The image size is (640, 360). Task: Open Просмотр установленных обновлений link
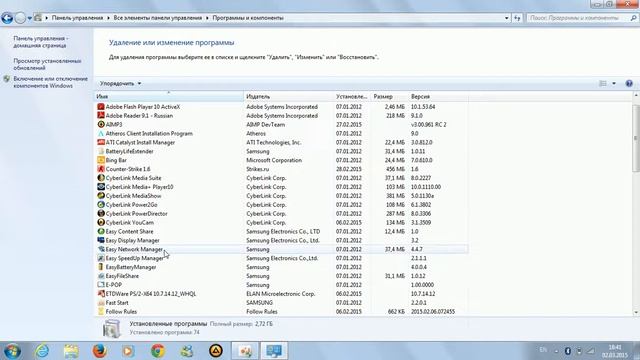pyautogui.click(x=47, y=64)
